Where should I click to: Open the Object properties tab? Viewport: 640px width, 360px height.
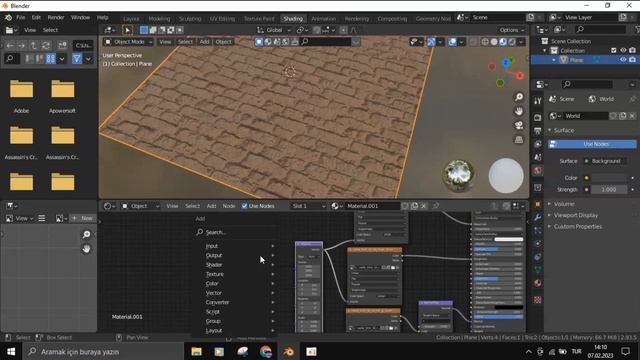pyautogui.click(x=538, y=204)
